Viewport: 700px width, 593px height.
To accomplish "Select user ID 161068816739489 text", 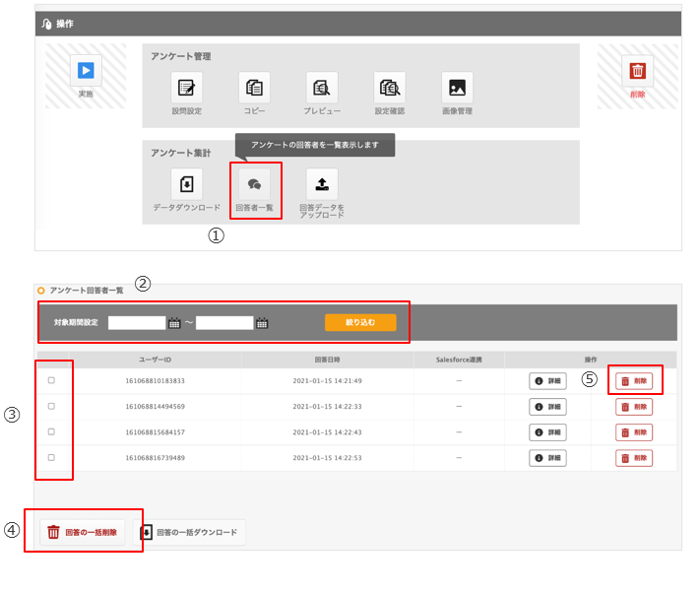I will (x=155, y=458).
